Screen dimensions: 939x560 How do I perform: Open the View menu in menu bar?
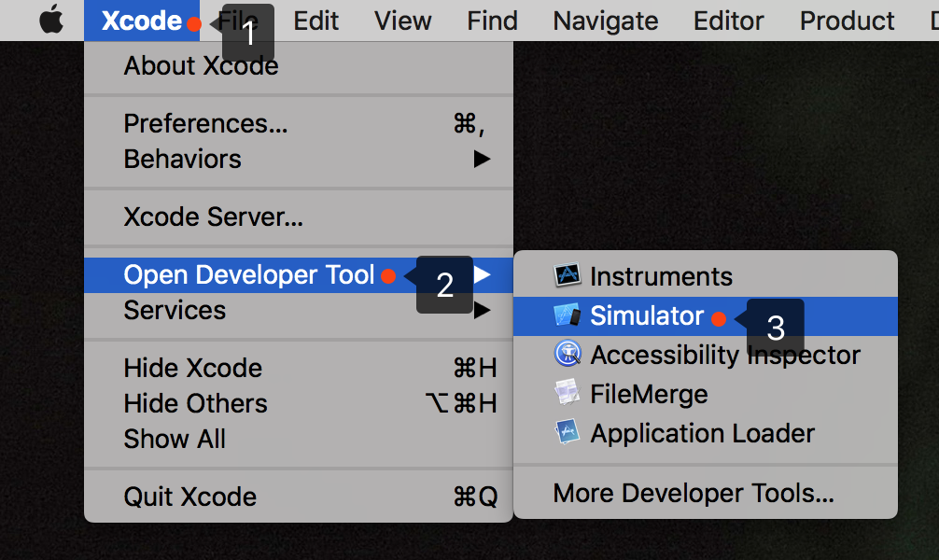(402, 21)
